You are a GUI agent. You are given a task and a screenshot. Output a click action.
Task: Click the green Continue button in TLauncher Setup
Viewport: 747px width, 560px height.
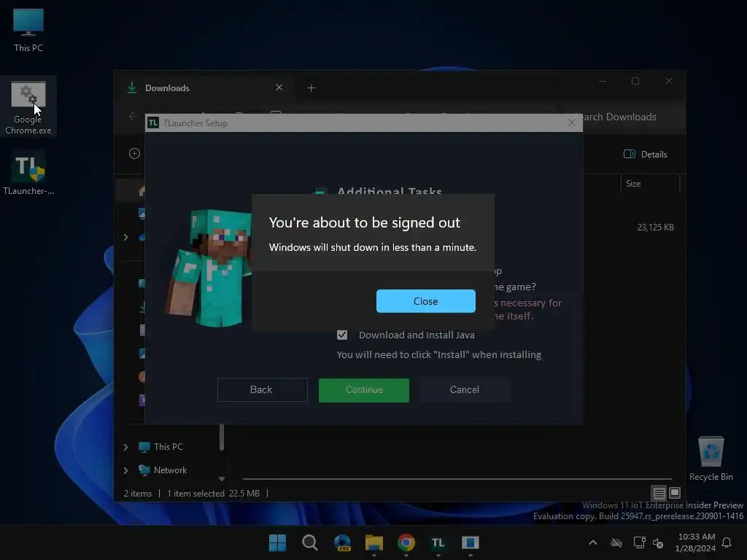pos(363,390)
